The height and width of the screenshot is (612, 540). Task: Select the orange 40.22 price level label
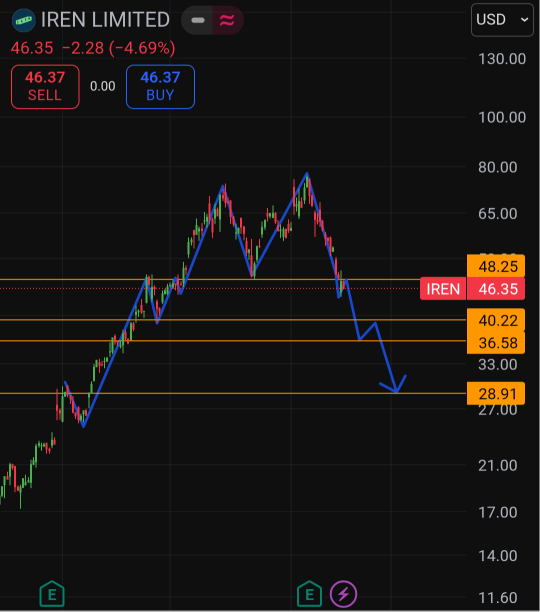pos(496,320)
